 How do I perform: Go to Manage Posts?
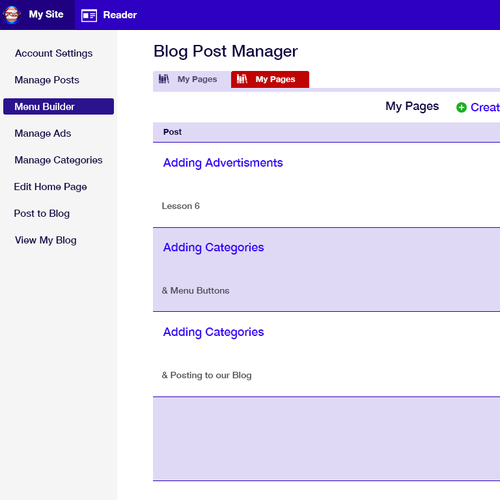(x=47, y=80)
